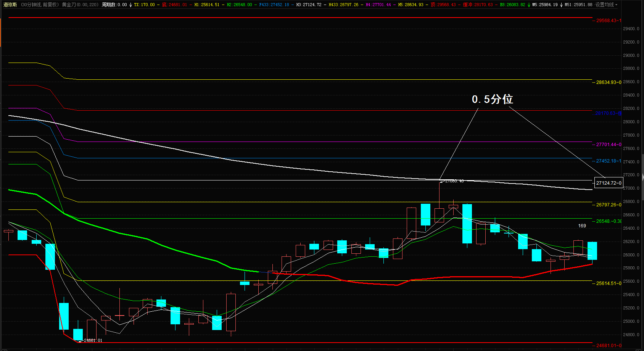Click the 26000.0 price axis tick
The width and height of the screenshot is (644, 351).
tap(631, 255)
